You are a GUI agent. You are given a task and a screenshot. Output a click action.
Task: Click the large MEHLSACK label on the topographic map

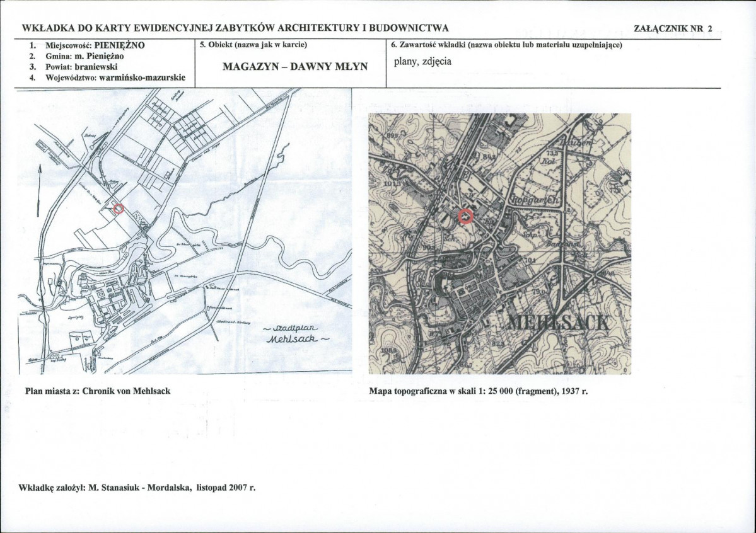pyautogui.click(x=558, y=324)
